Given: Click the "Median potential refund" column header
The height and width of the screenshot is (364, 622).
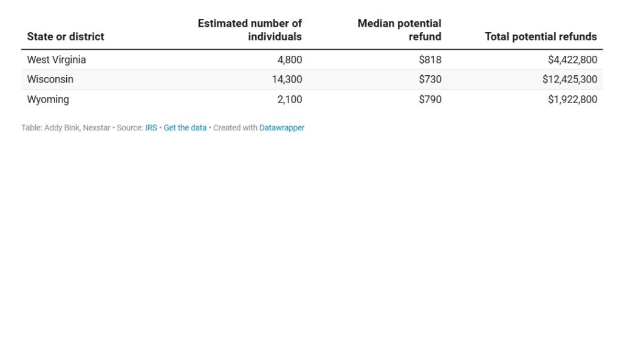Looking at the screenshot, I should 399,30.
